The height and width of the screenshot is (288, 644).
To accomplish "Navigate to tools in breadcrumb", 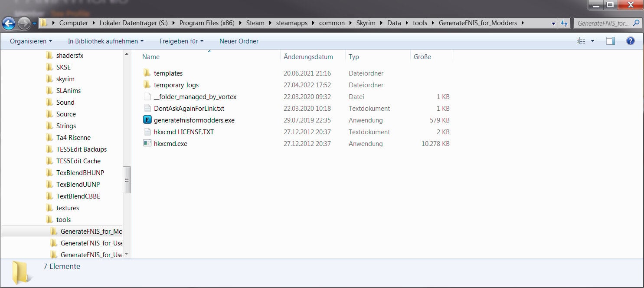I will click(x=420, y=23).
